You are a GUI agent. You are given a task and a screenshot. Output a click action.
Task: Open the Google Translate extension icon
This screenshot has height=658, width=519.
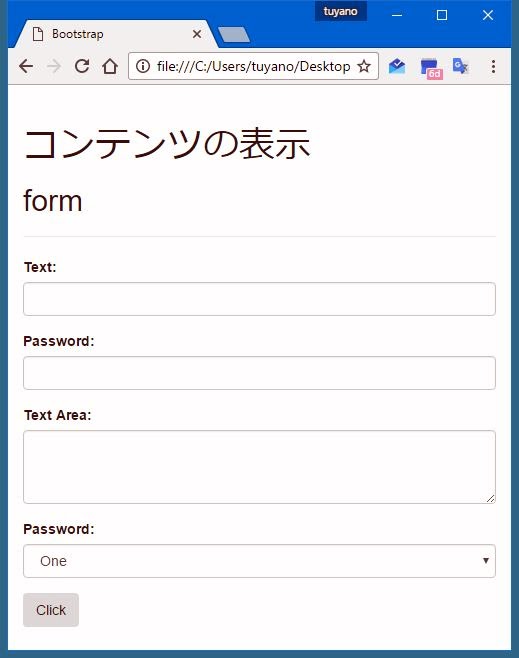[x=460, y=66]
